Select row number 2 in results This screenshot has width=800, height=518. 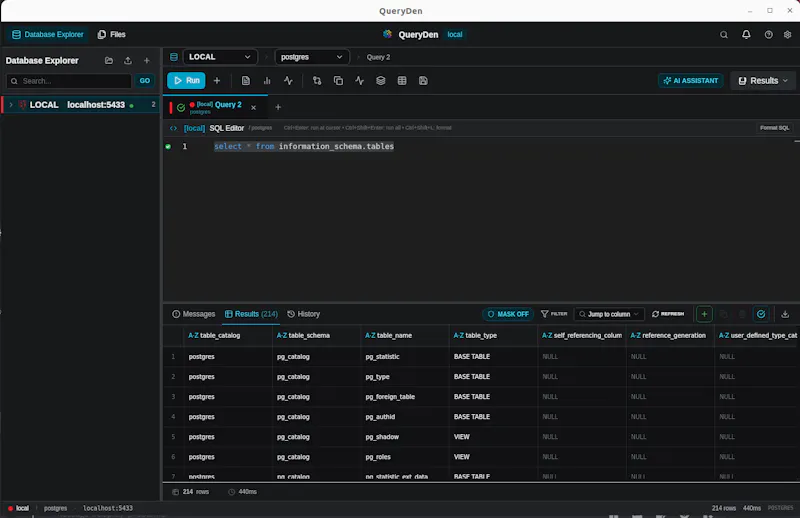173,377
